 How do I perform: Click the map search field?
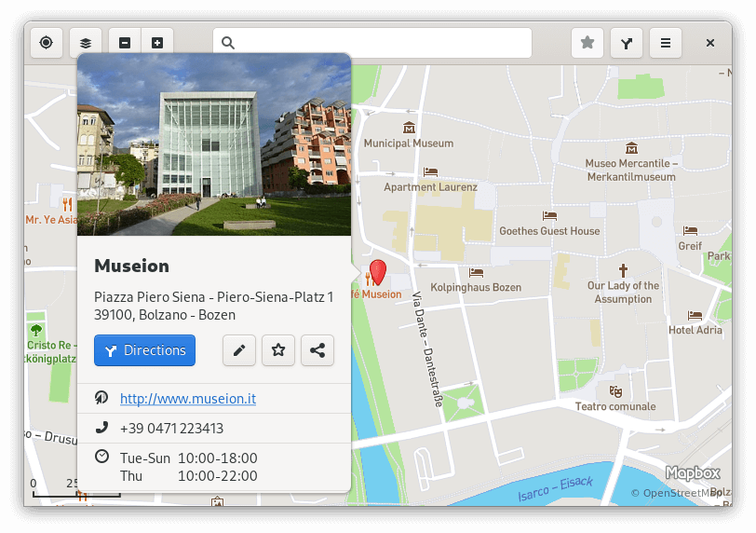[372, 43]
